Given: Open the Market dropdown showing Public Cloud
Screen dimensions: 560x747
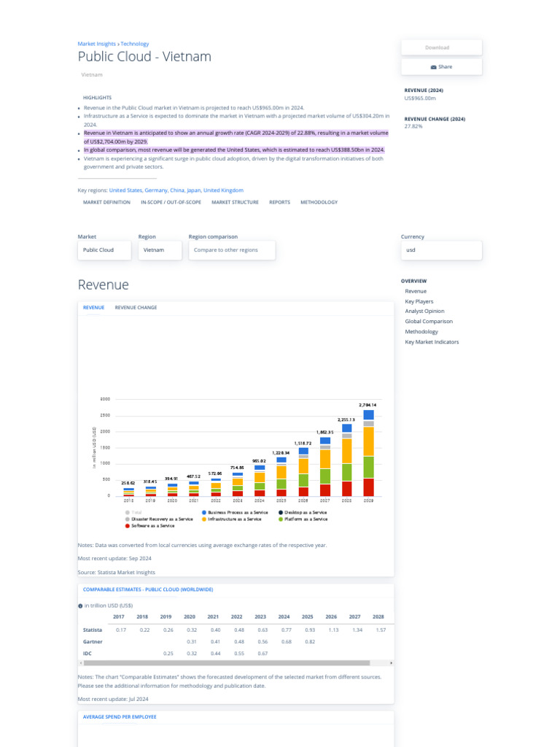Looking at the screenshot, I should 105,250.
